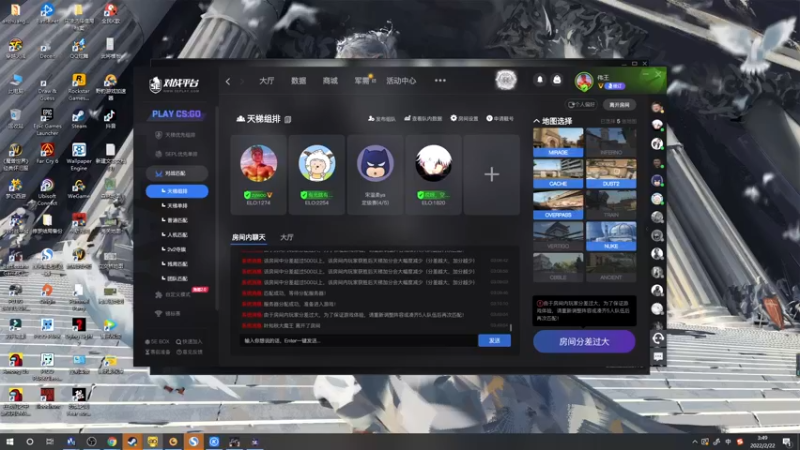Add a player with the plus slot
Viewport: 800px width, 450px height.
pos(491,174)
